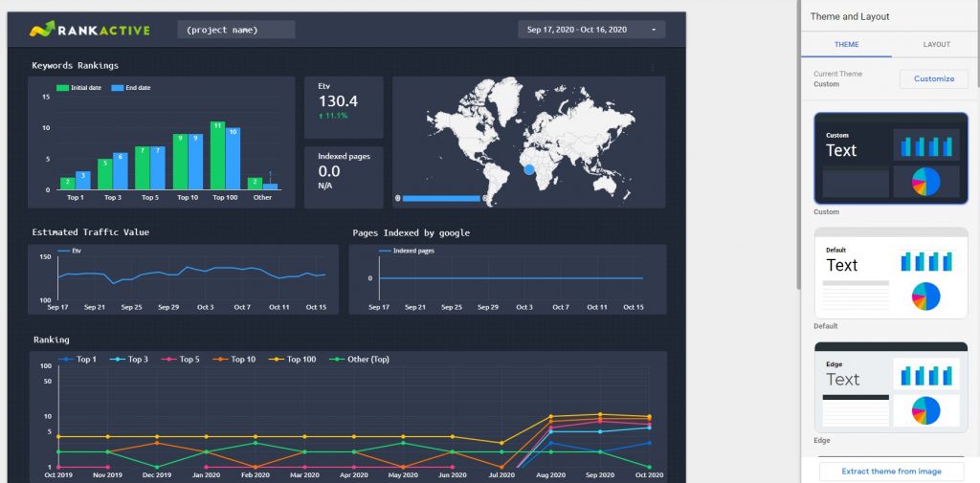Click the Top 100 ranking legend item
This screenshot has width=980, height=483.
(x=293, y=360)
